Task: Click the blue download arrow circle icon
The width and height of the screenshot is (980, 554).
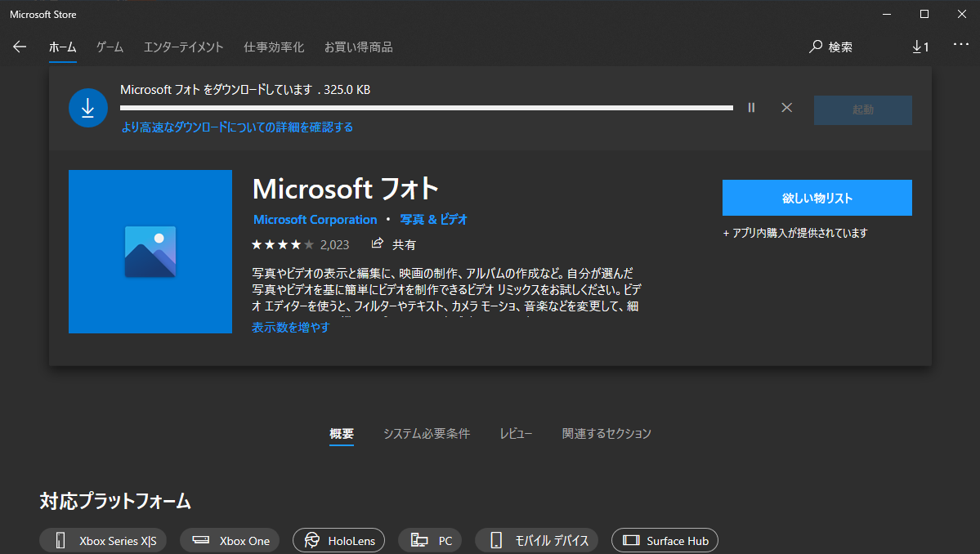Action: click(88, 108)
